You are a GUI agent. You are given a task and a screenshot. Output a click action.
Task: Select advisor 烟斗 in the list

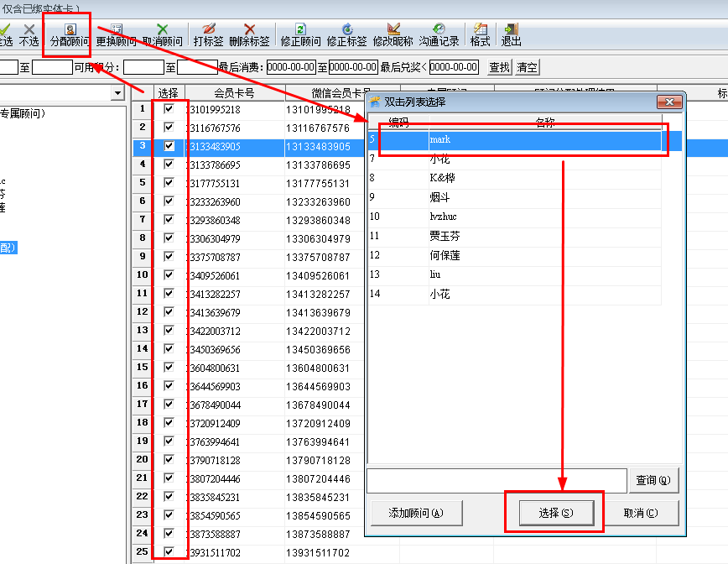coord(439,197)
